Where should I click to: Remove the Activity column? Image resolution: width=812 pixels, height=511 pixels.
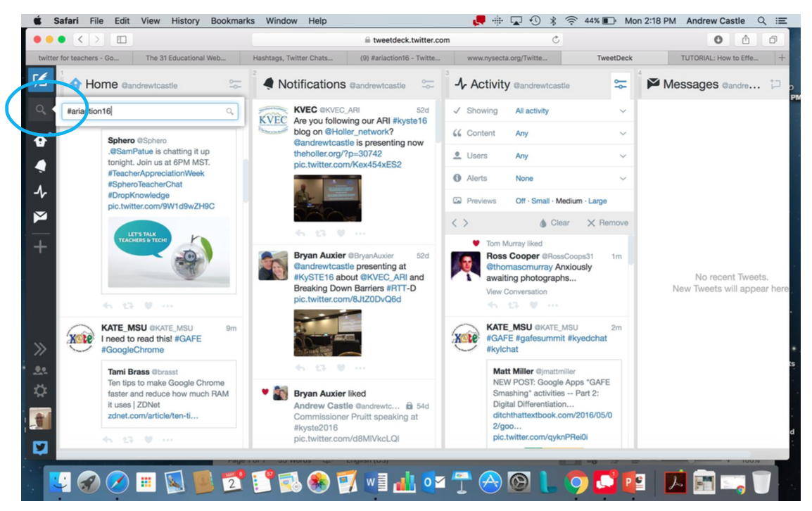coord(607,223)
